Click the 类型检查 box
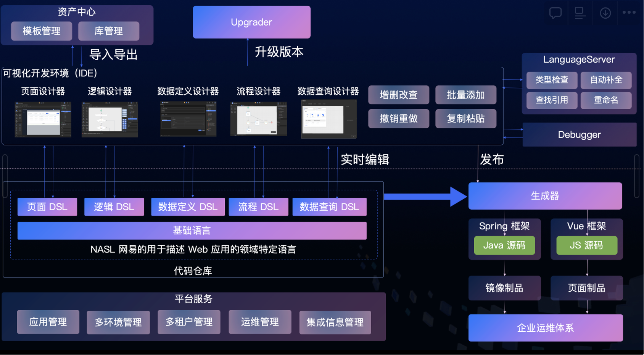The width and height of the screenshot is (644, 355). 552,80
